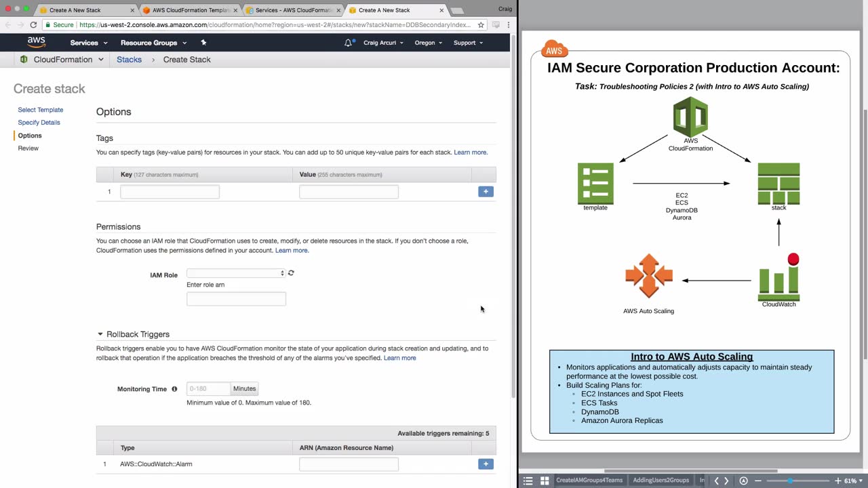Screen dimensions: 868x488
Task: Go to the Specify Details step
Action: pyautogui.click(x=39, y=123)
